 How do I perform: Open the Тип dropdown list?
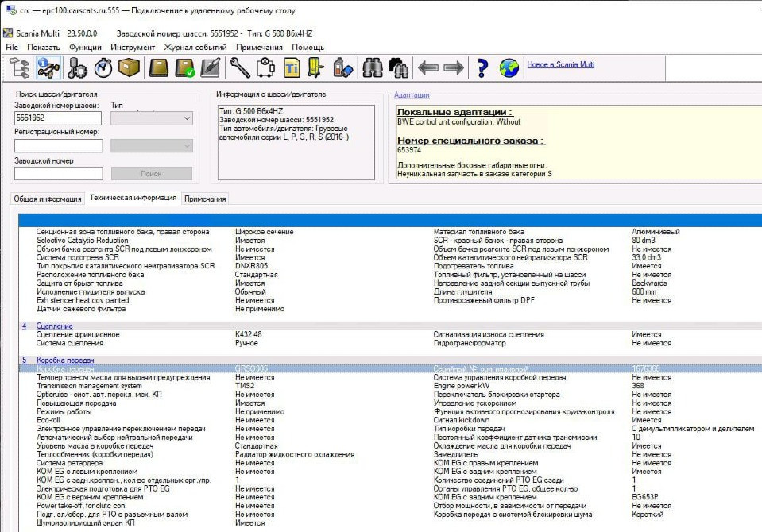[152, 118]
